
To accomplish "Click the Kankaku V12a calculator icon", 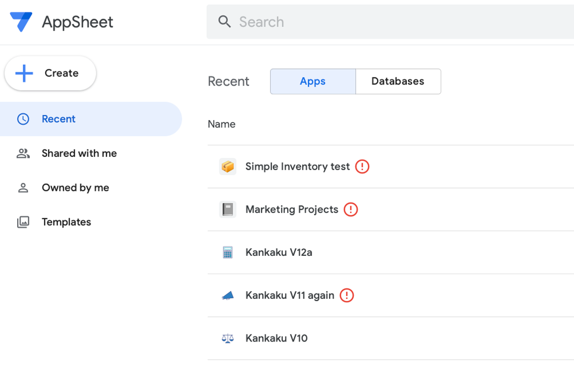I will 228,252.
